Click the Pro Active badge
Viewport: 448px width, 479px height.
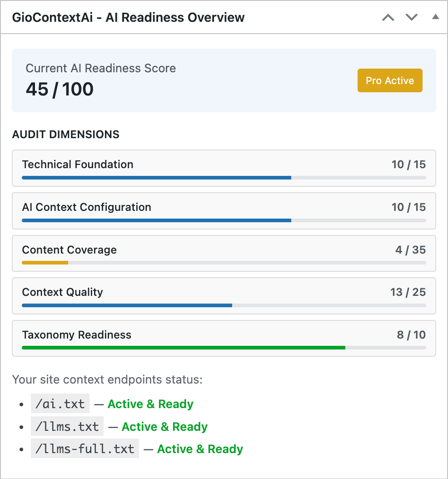[390, 80]
